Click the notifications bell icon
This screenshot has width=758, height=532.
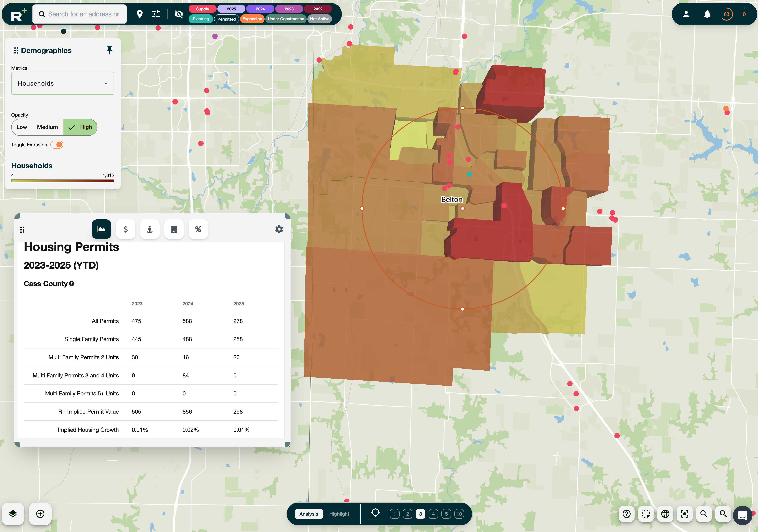click(707, 14)
